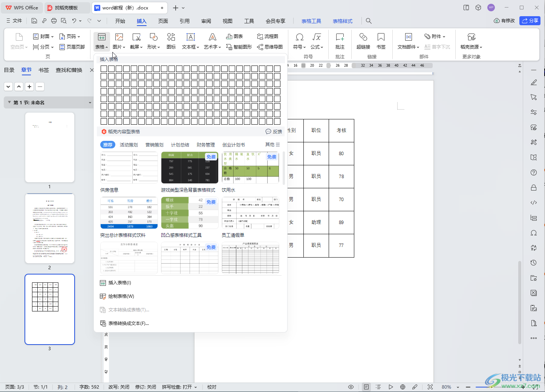This screenshot has height=392, width=545.
Task: Toggle 改写 overwrite mode status
Action: [119, 387]
